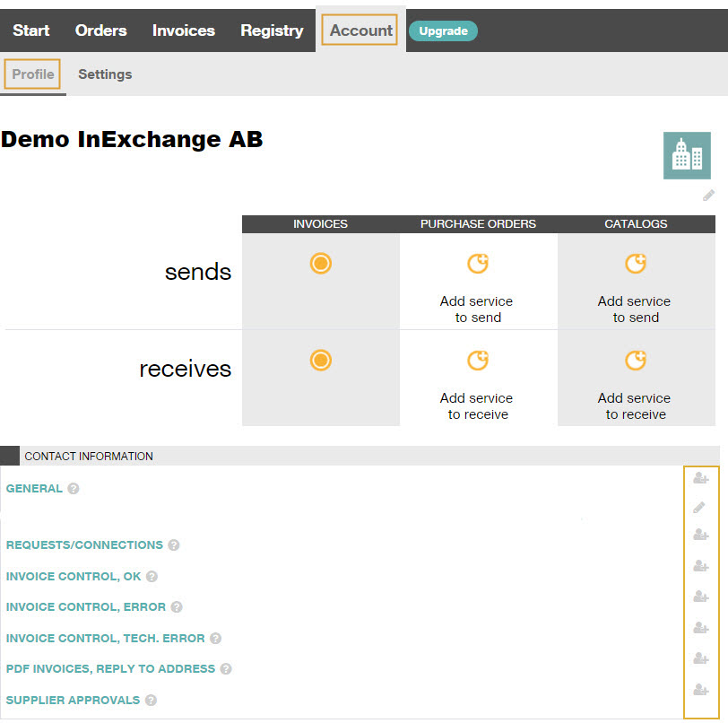Screen dimensions: 728x723
Task: Toggle the sends Invoices active indicator
Action: click(320, 264)
